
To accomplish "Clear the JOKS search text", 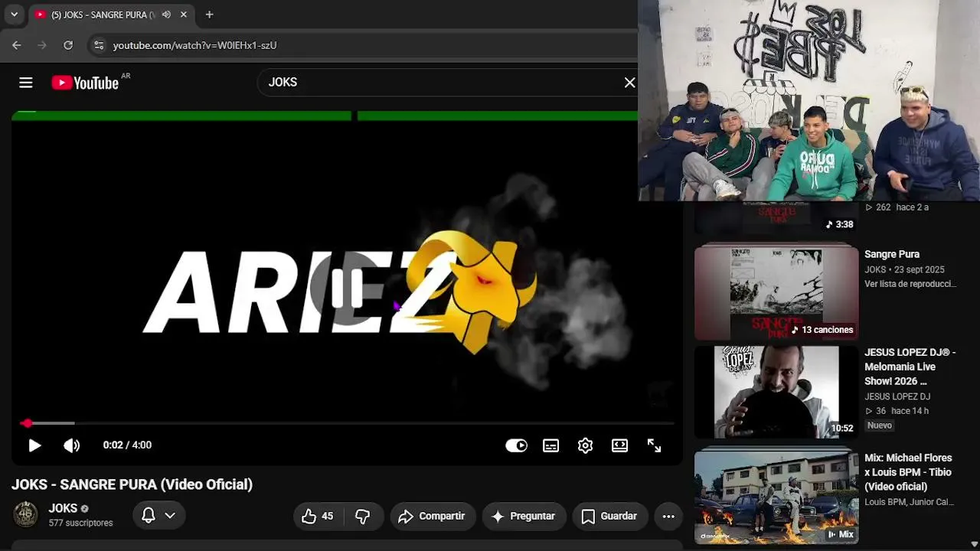I will tap(629, 83).
